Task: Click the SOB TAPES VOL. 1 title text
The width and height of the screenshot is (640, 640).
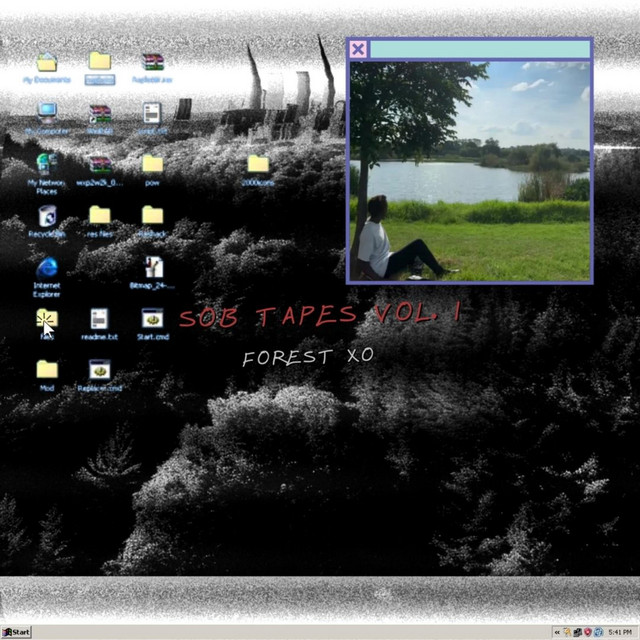Action: pos(320,315)
